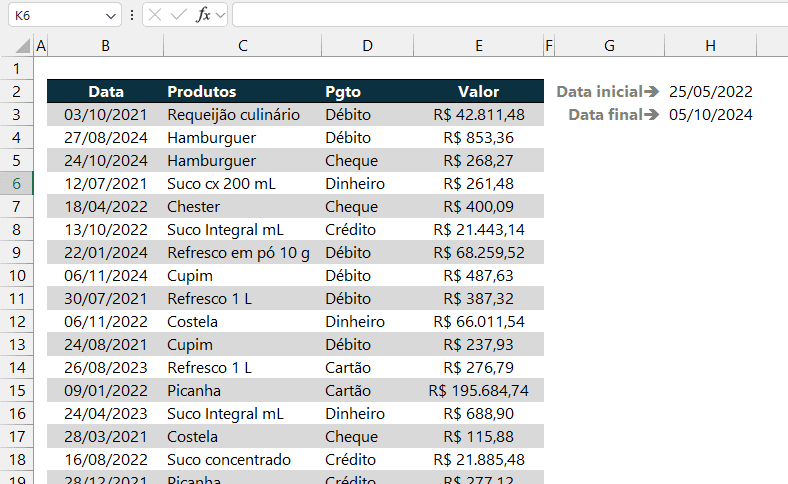
Task: Click the Cancel (X) icon in formula bar
Action: [x=155, y=15]
